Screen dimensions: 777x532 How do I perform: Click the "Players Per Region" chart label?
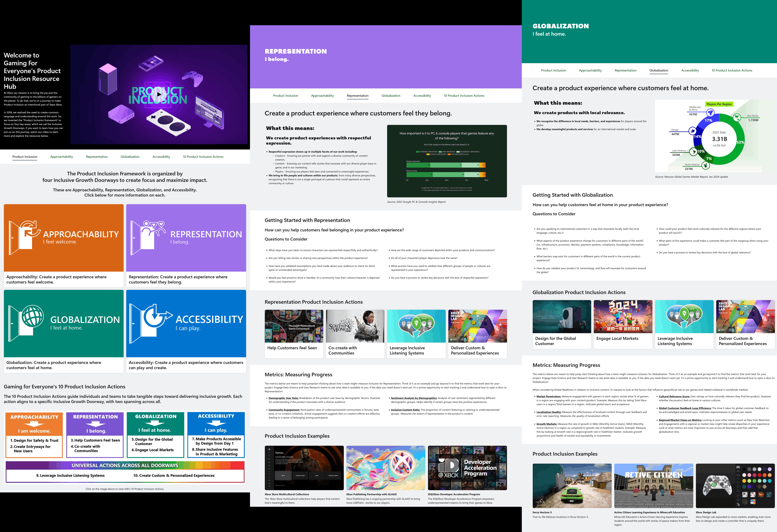(x=719, y=104)
